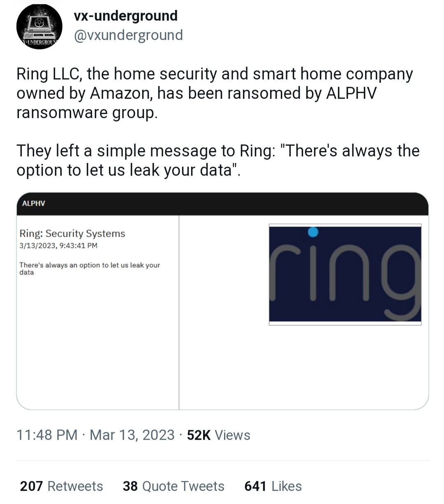Show the 207 Retweets list
The width and height of the screenshot is (444, 504).
tap(61, 486)
